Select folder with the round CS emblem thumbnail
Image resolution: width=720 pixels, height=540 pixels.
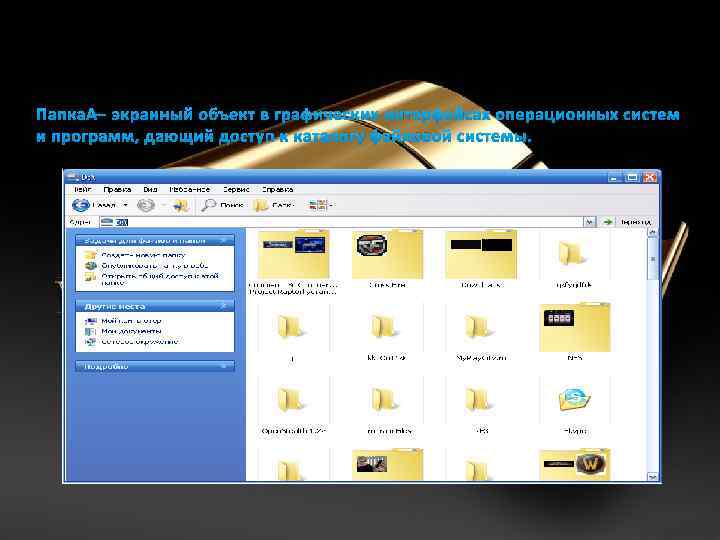[387, 254]
